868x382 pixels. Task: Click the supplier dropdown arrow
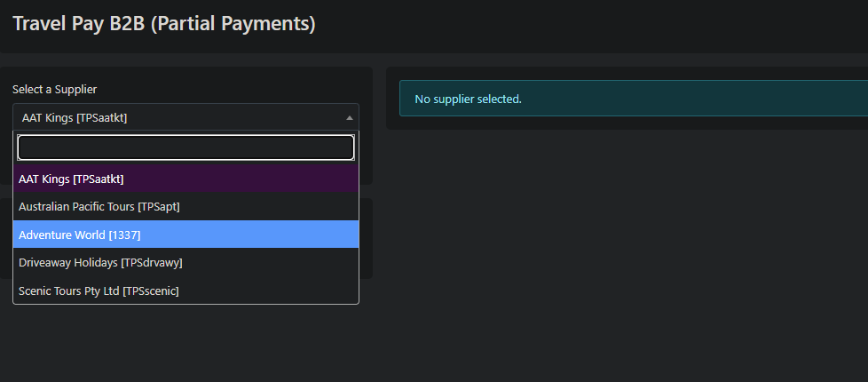click(x=350, y=117)
